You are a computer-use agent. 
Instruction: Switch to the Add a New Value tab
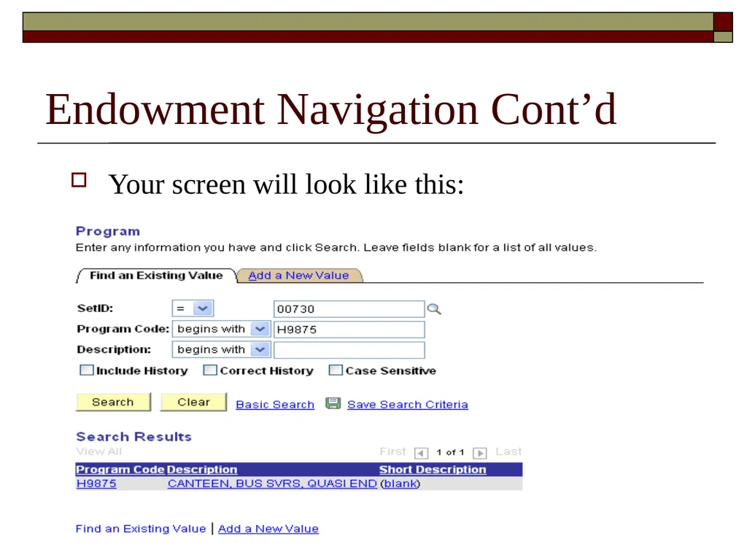click(298, 275)
